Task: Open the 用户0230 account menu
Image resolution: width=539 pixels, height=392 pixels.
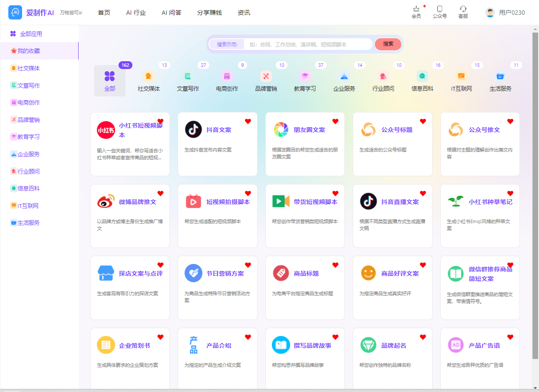Action: click(505, 13)
